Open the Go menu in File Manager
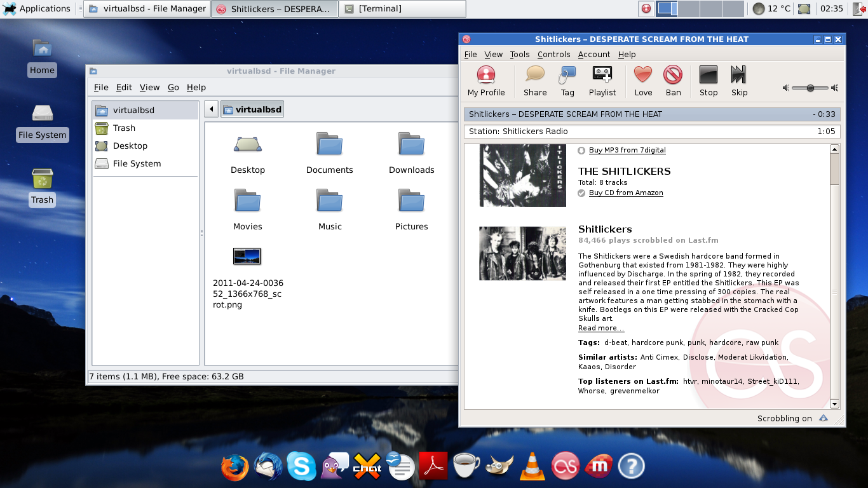This screenshot has width=868, height=488. pyautogui.click(x=173, y=88)
